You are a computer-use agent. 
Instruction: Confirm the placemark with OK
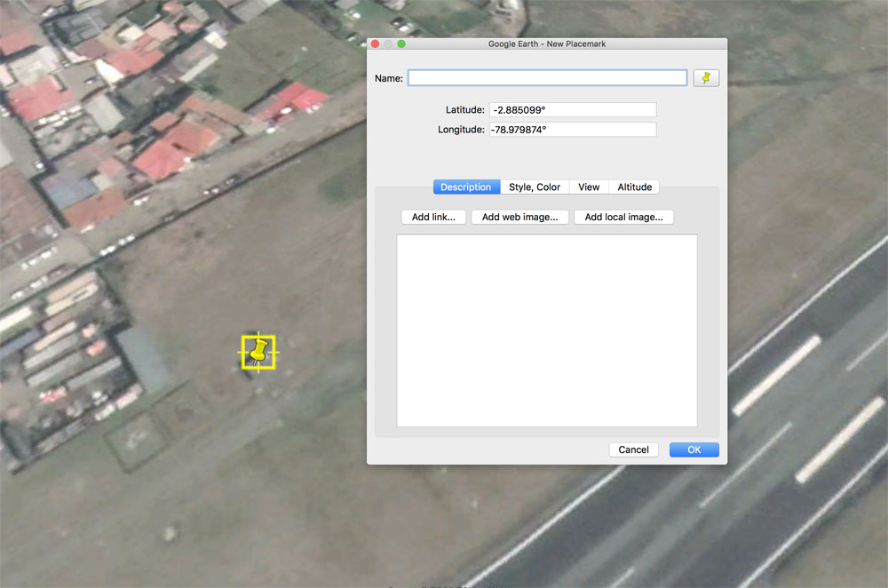tap(694, 449)
